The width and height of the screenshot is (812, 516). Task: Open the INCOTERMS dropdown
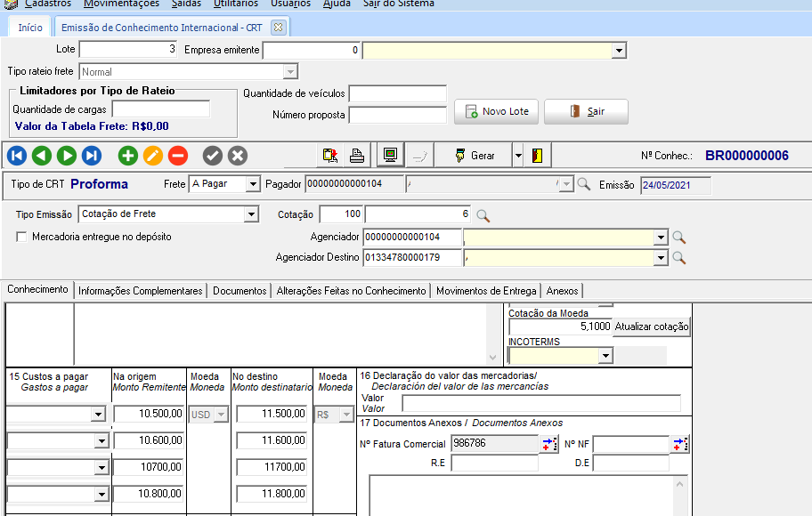(605, 356)
